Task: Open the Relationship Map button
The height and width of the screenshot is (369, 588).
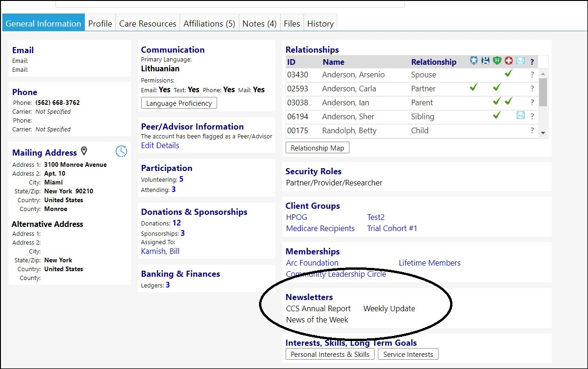Action: 317,148
